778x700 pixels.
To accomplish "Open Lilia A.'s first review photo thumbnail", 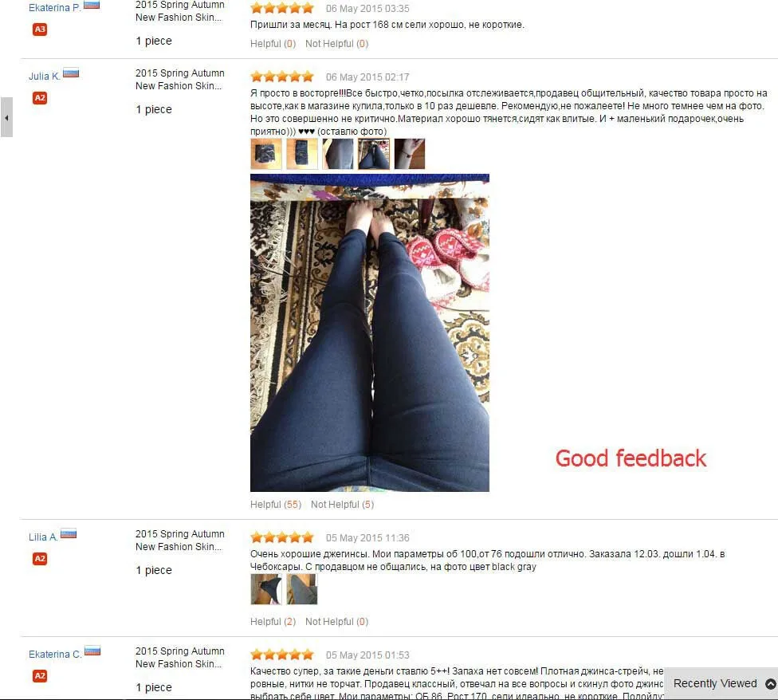I will click(x=266, y=589).
